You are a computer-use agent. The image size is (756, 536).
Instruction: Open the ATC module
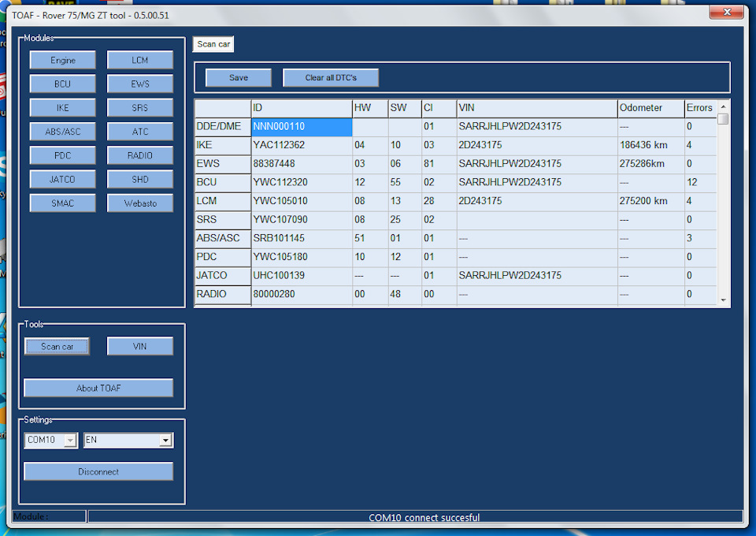click(x=140, y=132)
